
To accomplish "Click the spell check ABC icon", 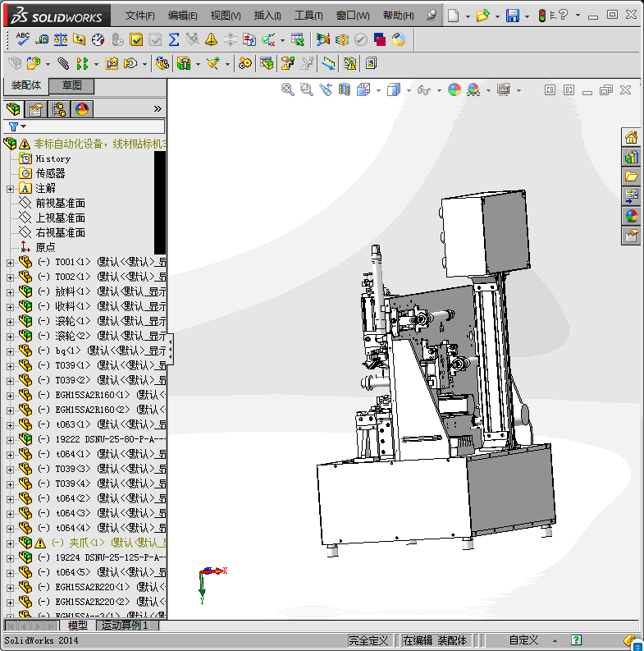I will 22,39.
